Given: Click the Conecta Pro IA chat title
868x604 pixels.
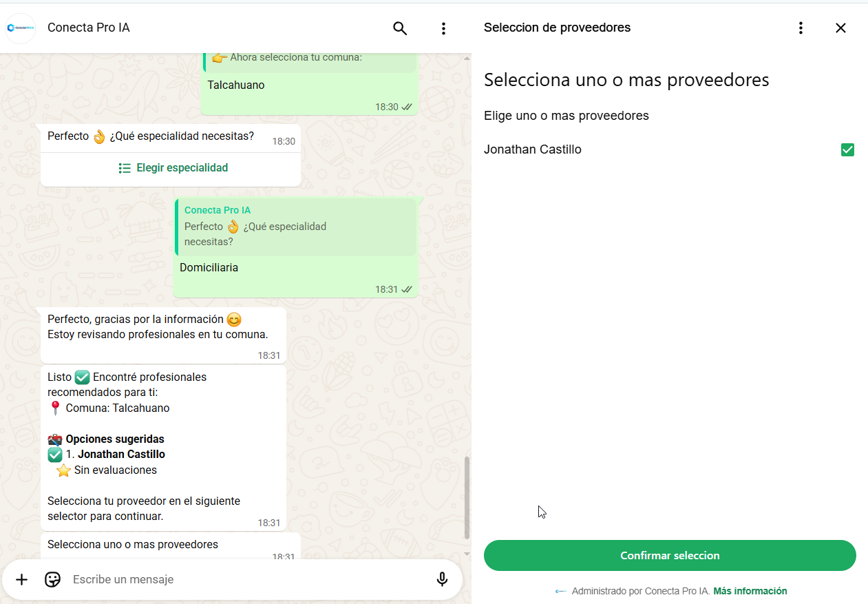Looking at the screenshot, I should (x=89, y=28).
